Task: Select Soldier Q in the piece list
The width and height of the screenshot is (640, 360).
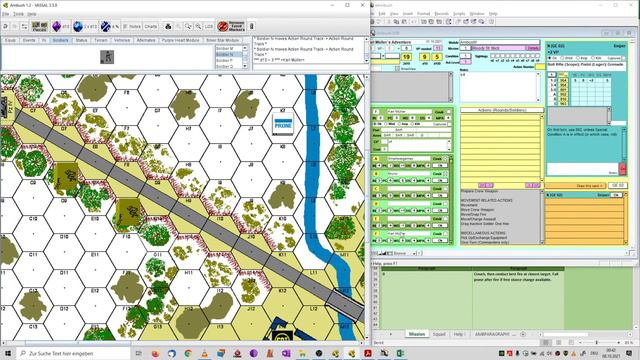Action: (229, 66)
